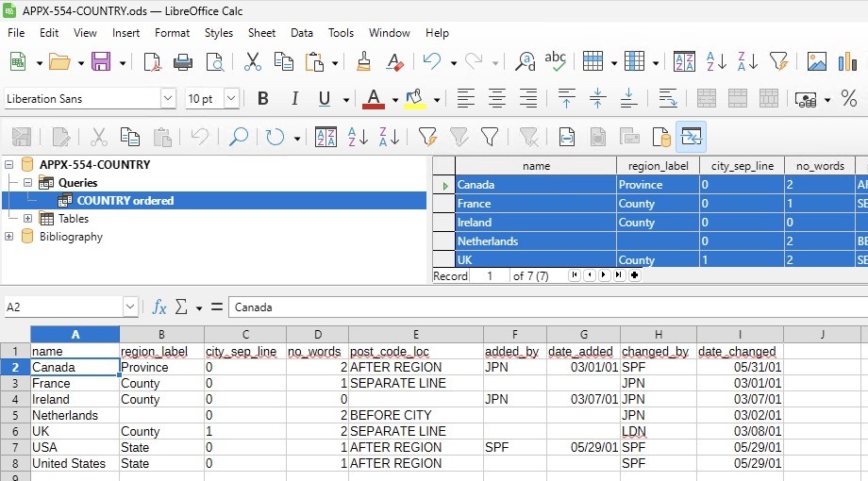Click Find Record magnifier in data source toolbar
This screenshot has height=481, width=868.
pos(239,137)
